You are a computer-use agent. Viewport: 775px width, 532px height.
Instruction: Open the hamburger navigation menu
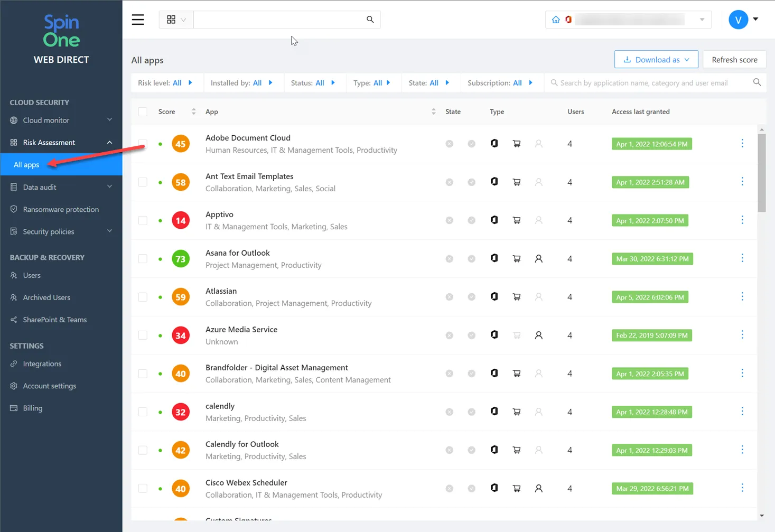point(138,20)
